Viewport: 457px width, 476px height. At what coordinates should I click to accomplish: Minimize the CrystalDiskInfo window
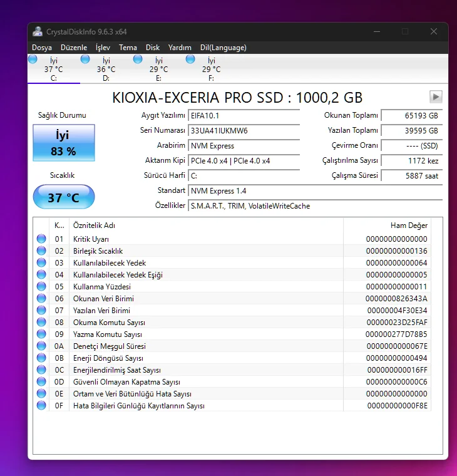[x=377, y=31]
